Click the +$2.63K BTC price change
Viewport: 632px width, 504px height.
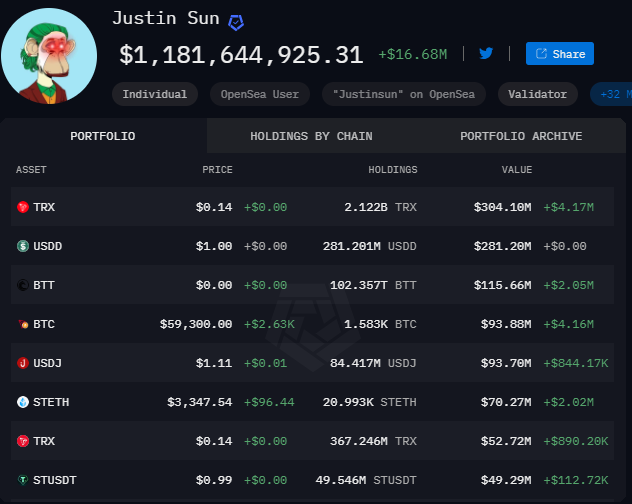pos(269,324)
